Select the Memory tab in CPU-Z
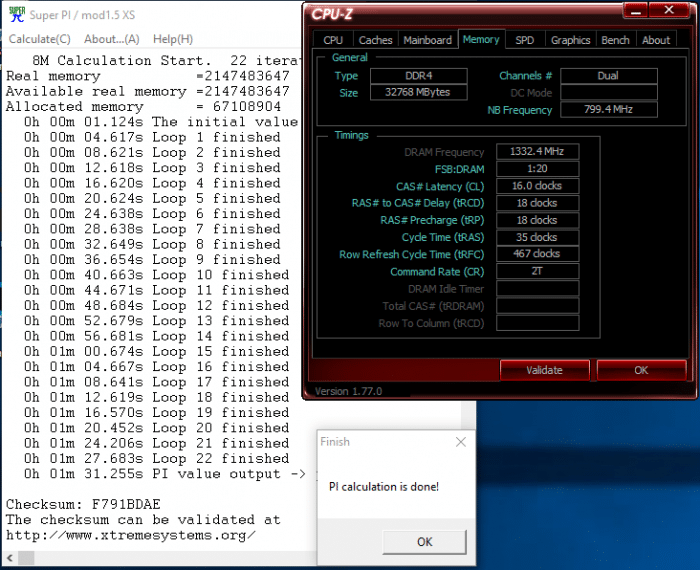Image resolution: width=700 pixels, height=570 pixels. pyautogui.click(x=481, y=39)
